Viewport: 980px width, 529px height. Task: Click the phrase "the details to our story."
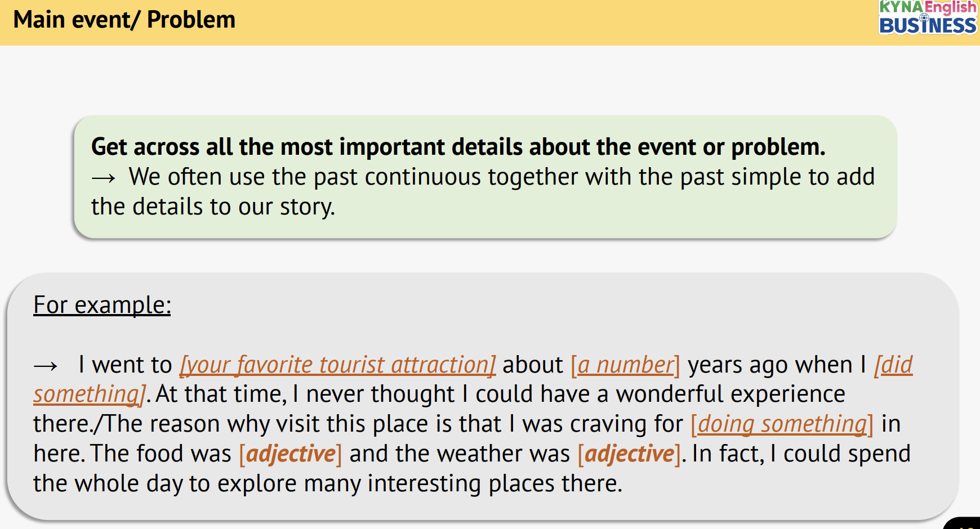tap(213, 207)
